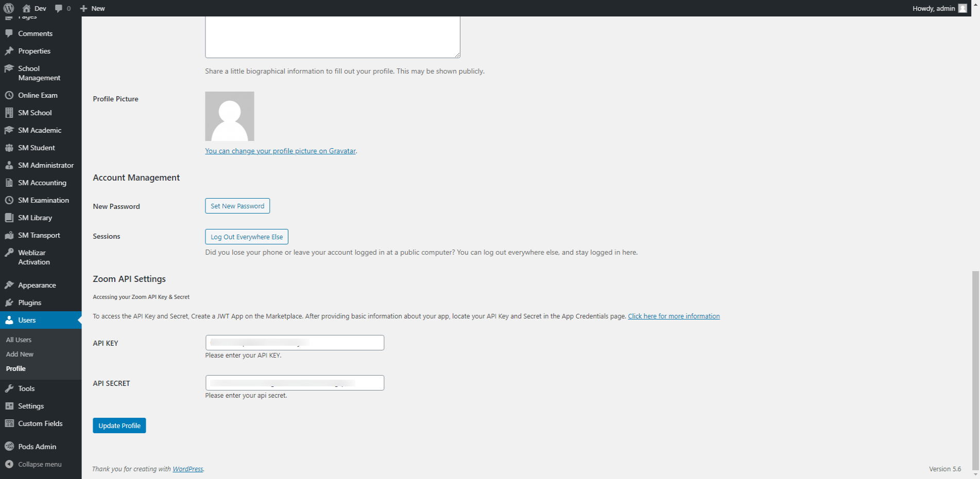Click the Pods Admin icon
Viewport: 980px width, 479px height.
[x=9, y=447]
